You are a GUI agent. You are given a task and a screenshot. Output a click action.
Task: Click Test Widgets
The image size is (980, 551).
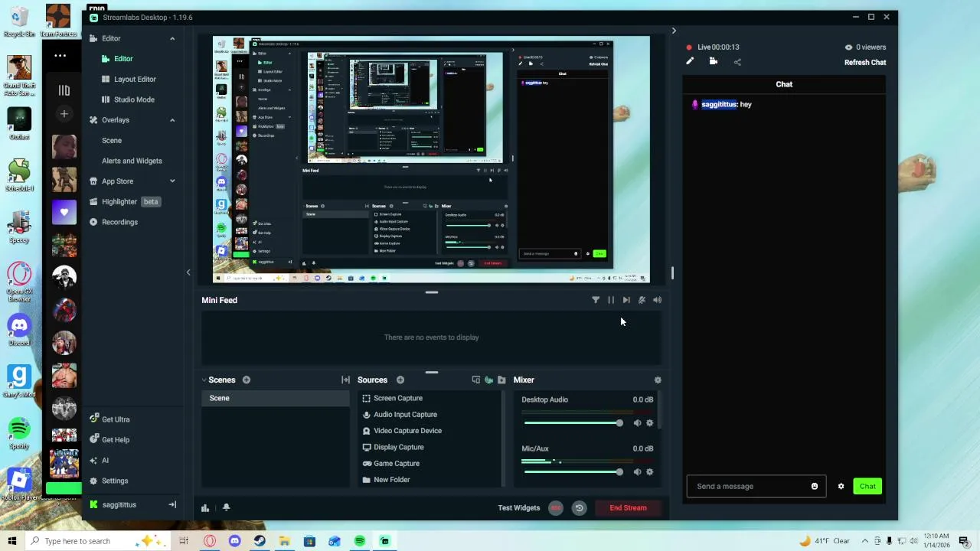(519, 507)
